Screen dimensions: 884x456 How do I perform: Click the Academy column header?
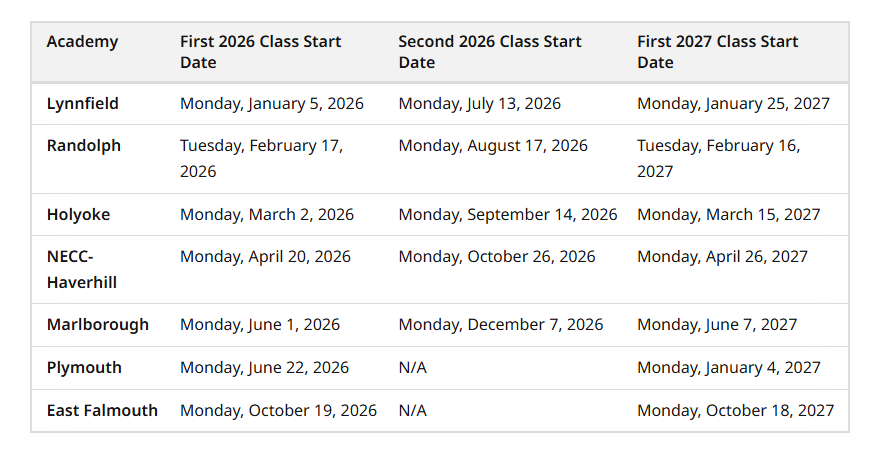coord(82,42)
